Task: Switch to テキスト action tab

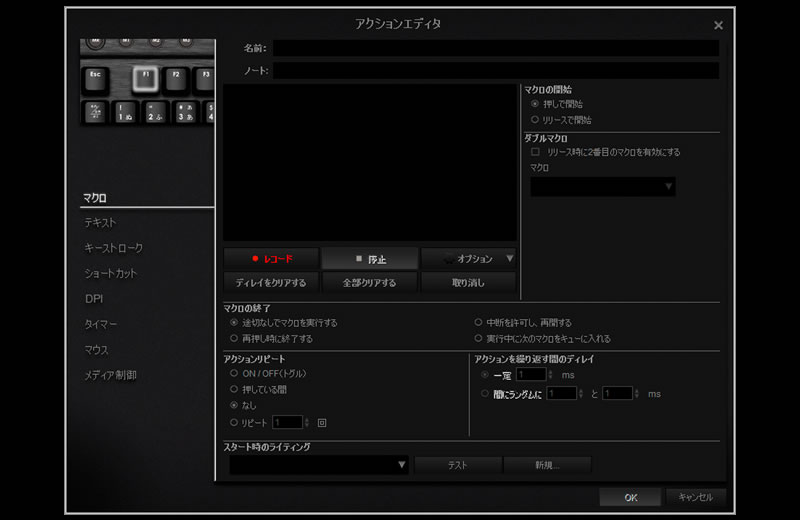Action: 100,222
